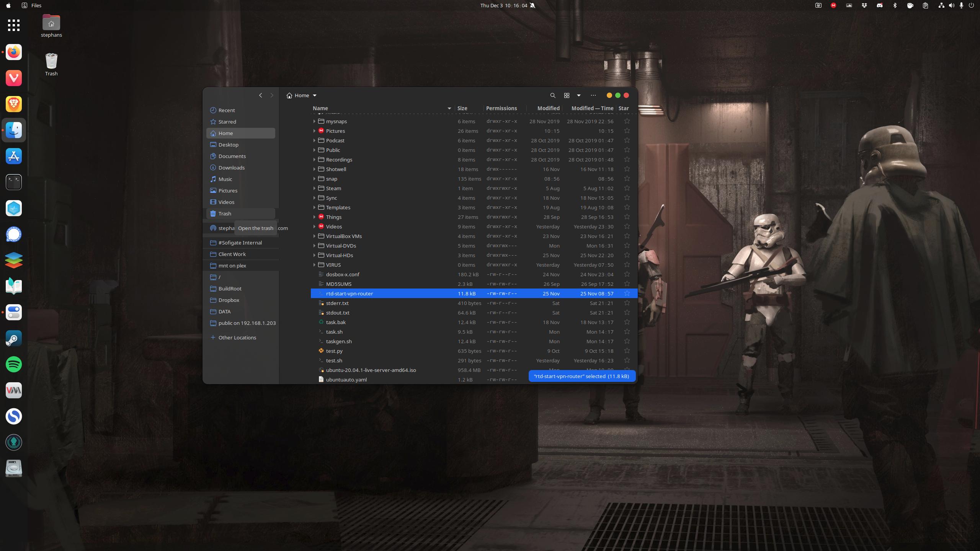The height and width of the screenshot is (551, 980).
Task: Open the view options dropdown arrow
Action: coord(579,95)
